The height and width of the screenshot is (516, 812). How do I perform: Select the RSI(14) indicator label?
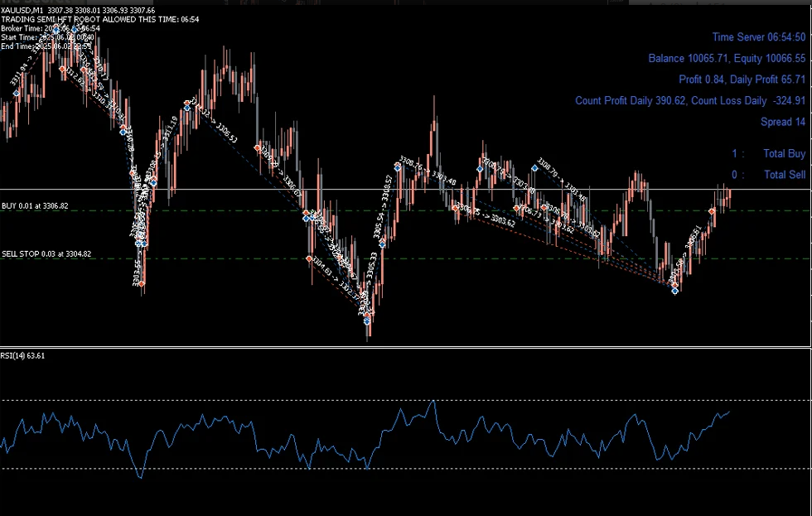pos(23,355)
